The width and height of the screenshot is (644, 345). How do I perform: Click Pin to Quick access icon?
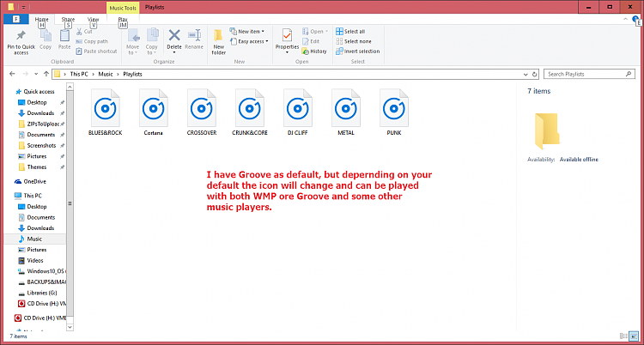click(x=21, y=36)
